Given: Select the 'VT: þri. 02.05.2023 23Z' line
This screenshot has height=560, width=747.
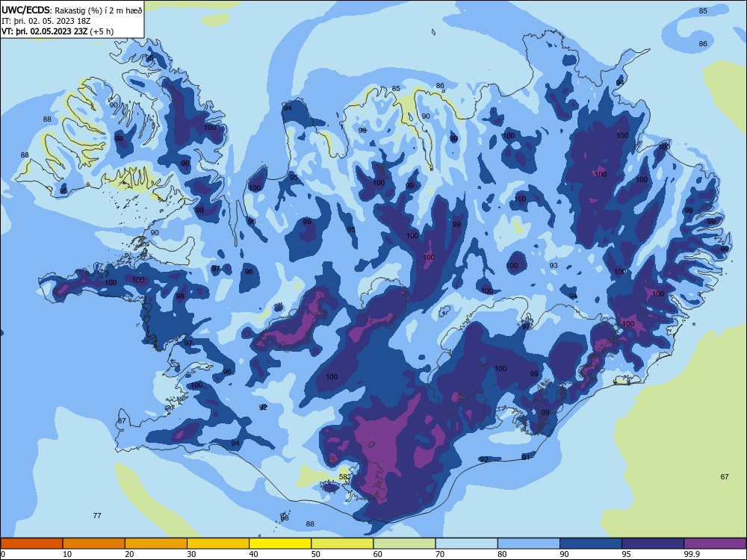Looking at the screenshot, I should click(44, 31).
